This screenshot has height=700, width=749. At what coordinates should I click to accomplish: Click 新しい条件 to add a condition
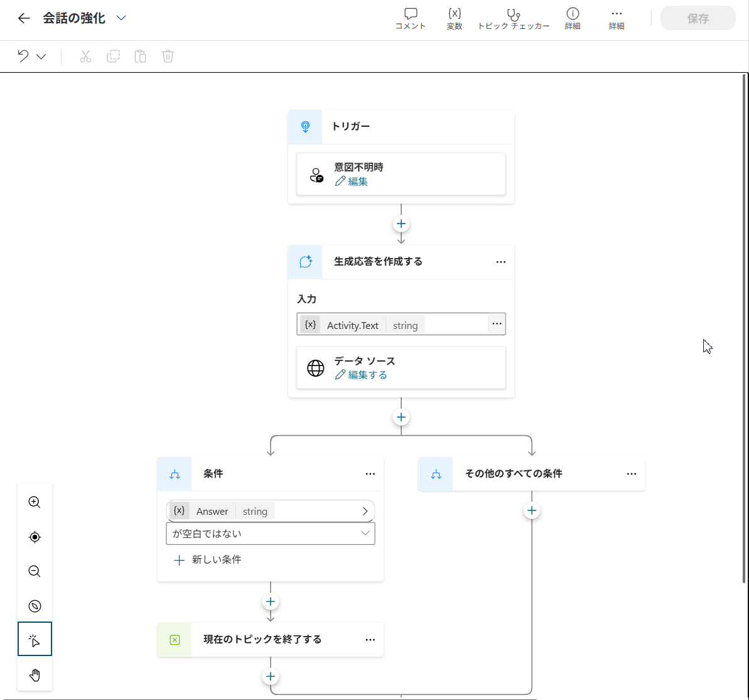click(208, 560)
